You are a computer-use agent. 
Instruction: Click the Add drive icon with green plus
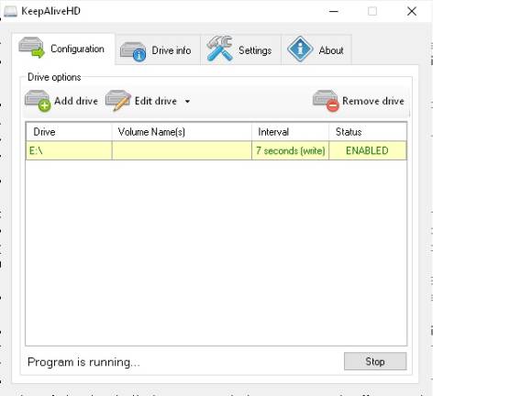click(38, 101)
